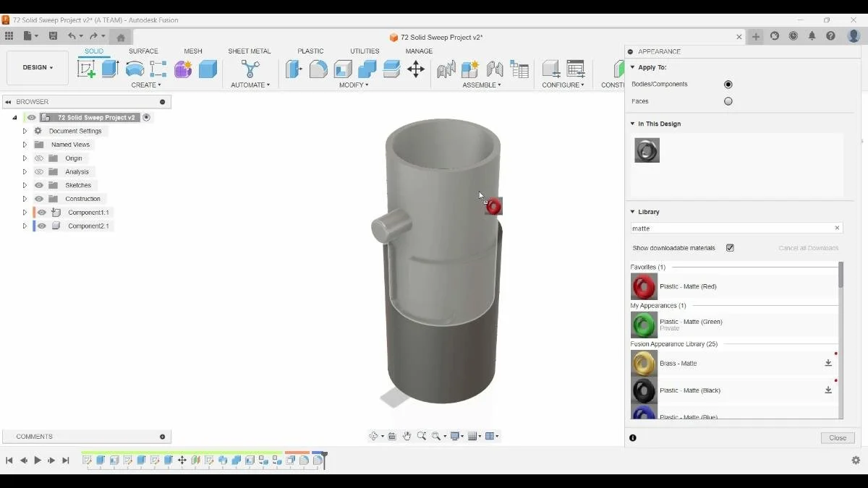Hide the Sketches folder

coord(39,185)
